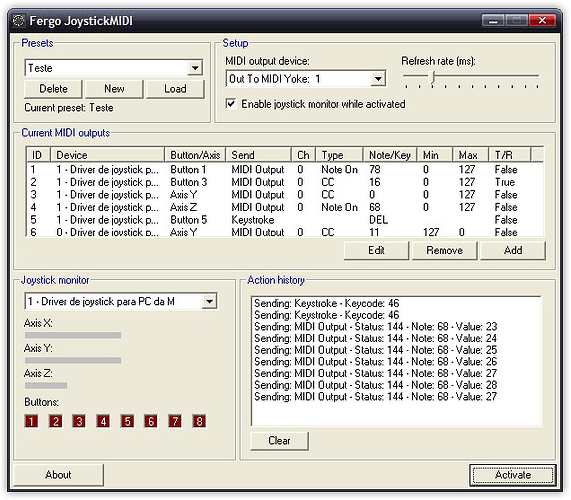
Task: Edit the selected MIDI output
Action: 376,250
